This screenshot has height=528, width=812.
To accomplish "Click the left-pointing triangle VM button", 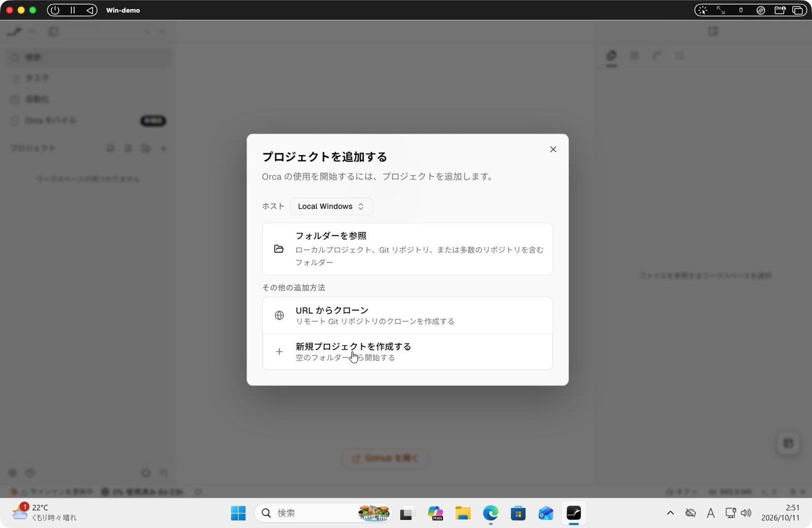I will pos(89,10).
